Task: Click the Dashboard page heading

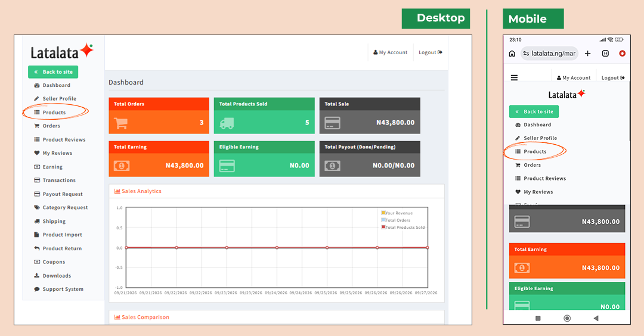Action: coord(126,82)
